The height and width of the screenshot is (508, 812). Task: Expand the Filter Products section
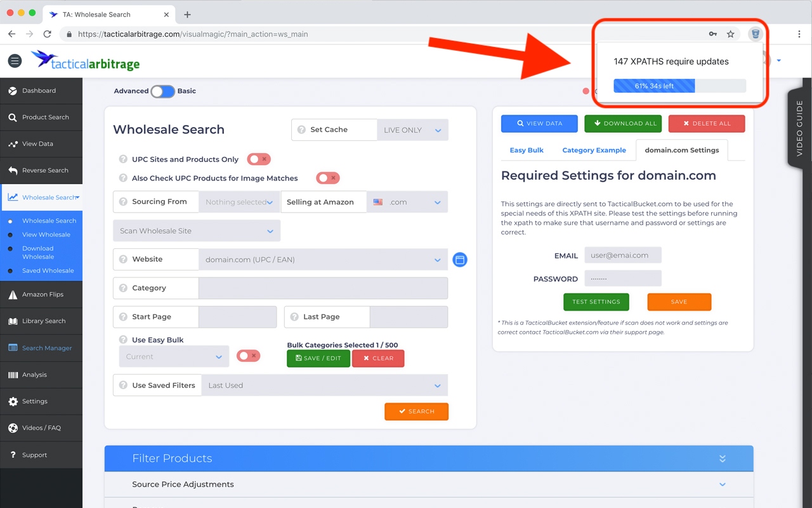tap(429, 458)
